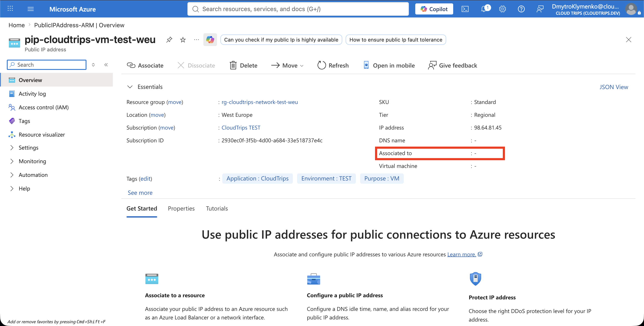Open the help question mark icon
644x326 pixels.
[x=521, y=9]
